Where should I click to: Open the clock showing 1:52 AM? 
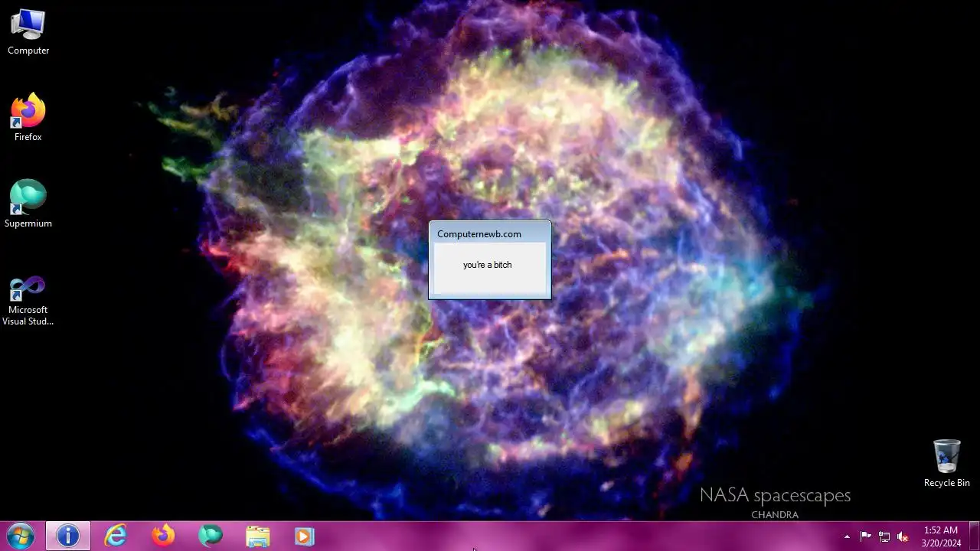tap(941, 536)
